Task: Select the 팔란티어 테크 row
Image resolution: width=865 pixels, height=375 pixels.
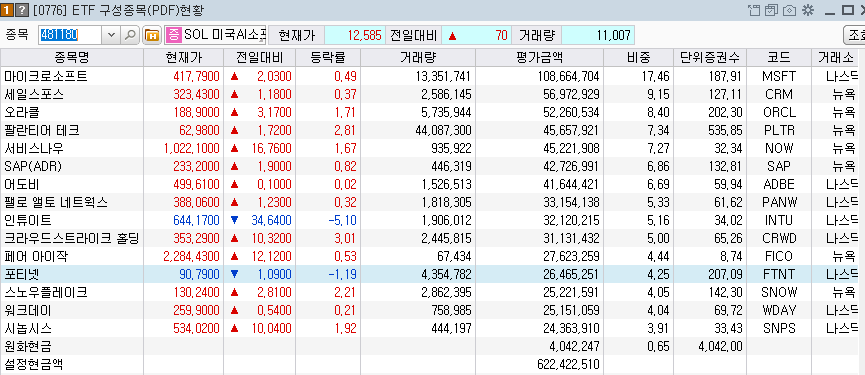Action: point(429,130)
